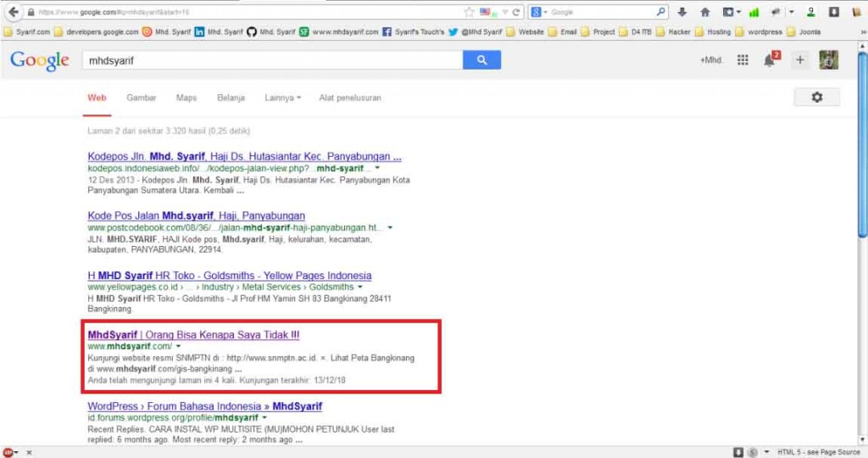868x458 pixels.
Task: Go to the browser home page icon
Action: click(704, 12)
